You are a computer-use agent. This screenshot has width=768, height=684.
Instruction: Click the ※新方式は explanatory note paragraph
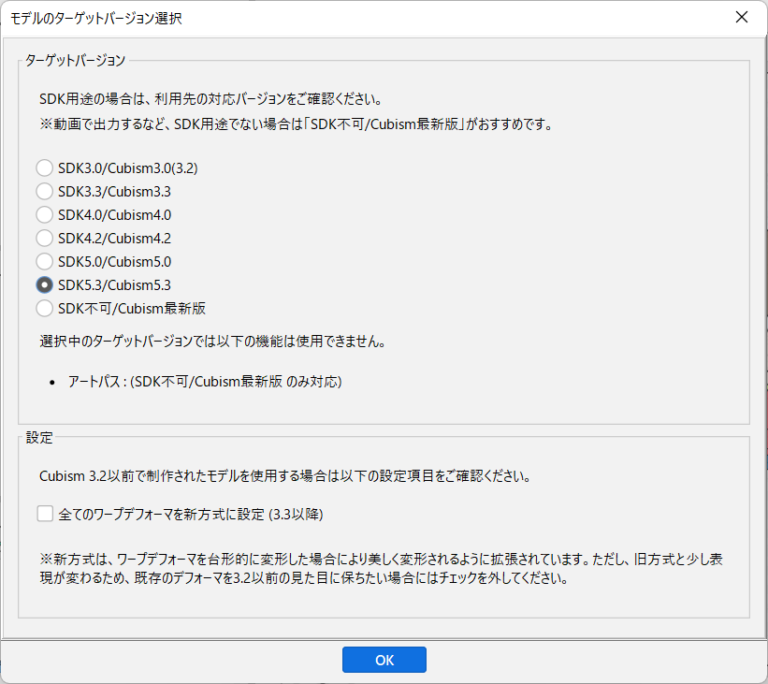coord(382,569)
